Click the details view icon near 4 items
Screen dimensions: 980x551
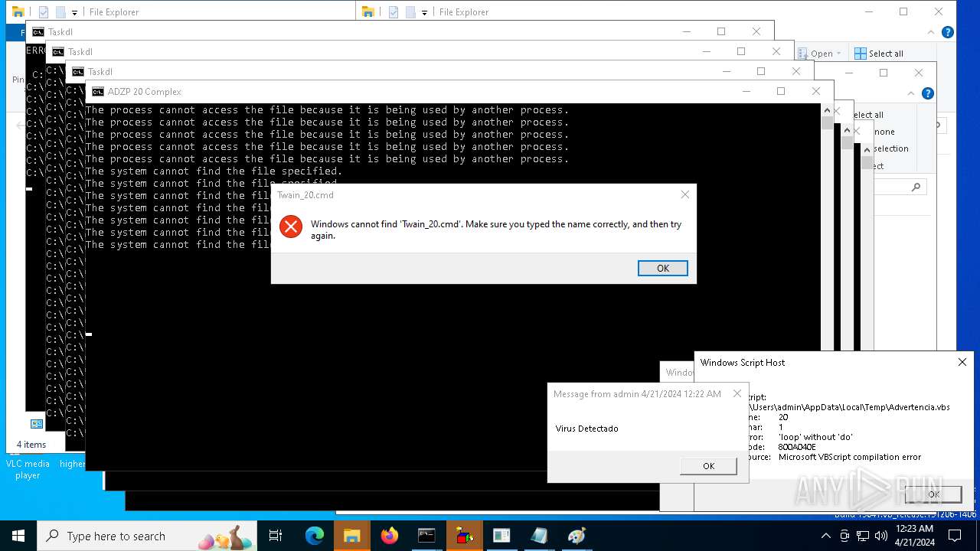[36, 423]
